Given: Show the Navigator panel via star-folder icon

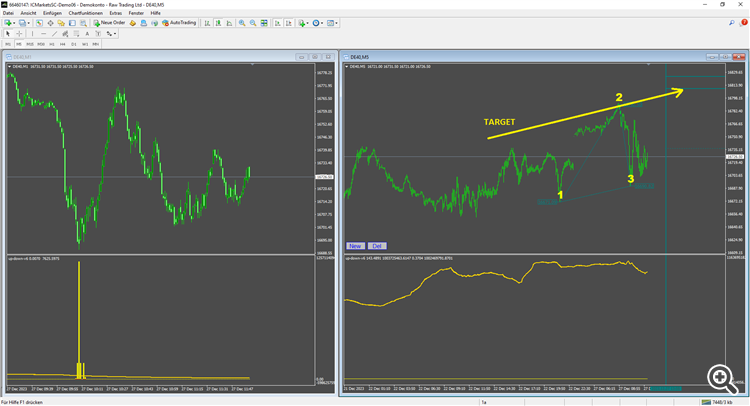Looking at the screenshot, I should tap(61, 23).
